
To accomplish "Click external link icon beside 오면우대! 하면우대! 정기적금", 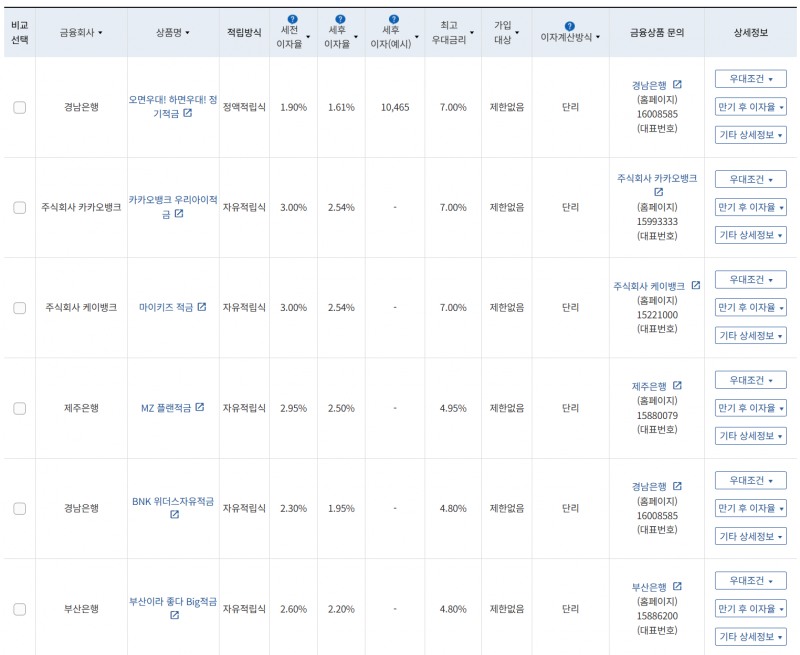I will [x=188, y=113].
